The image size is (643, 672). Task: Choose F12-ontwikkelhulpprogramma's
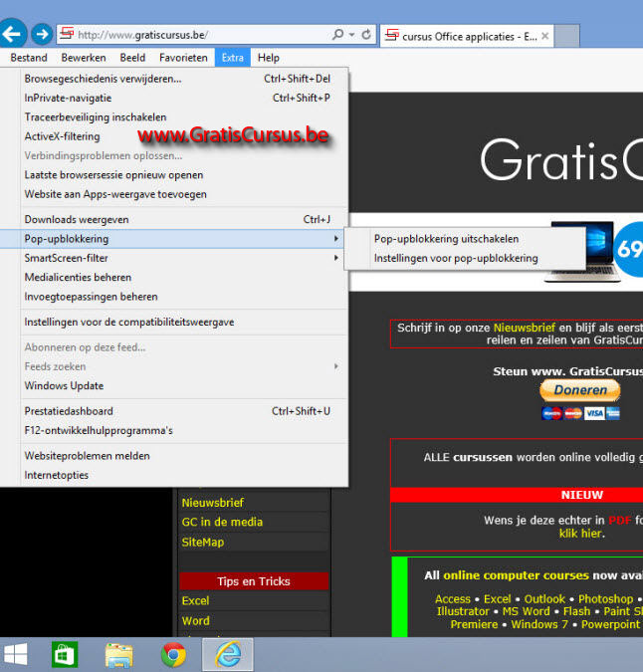click(174, 431)
